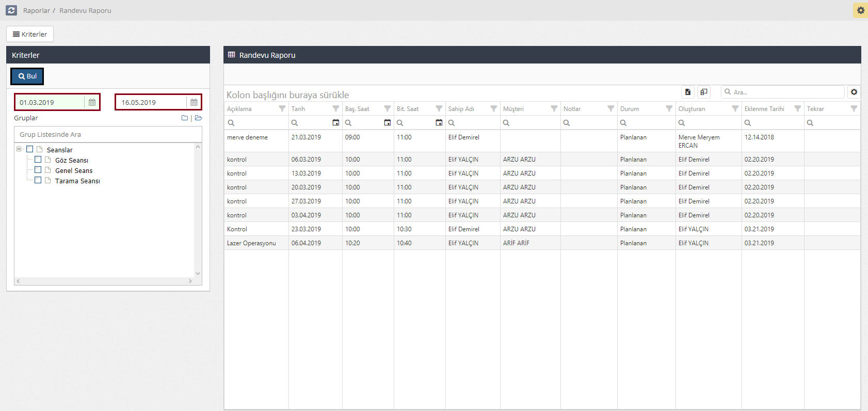Click the yellow settings gear at top right
This screenshot has width=868, height=411.
pyautogui.click(x=860, y=10)
